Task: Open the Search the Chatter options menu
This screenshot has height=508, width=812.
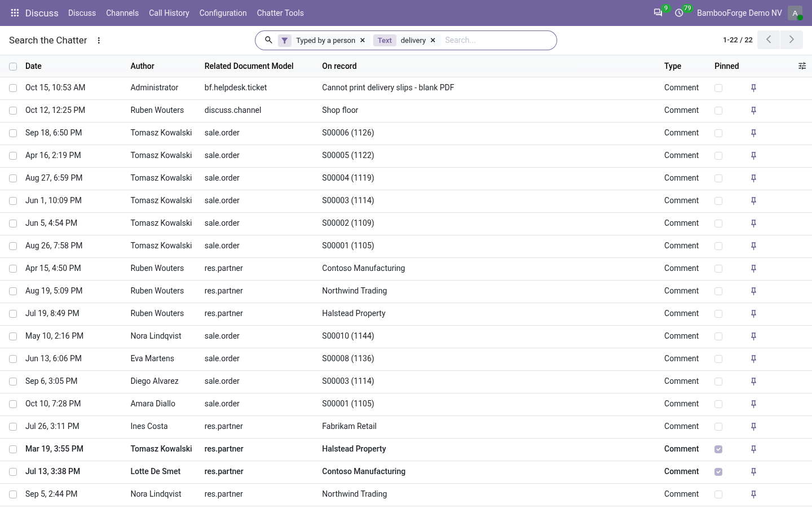Action: pos(99,41)
